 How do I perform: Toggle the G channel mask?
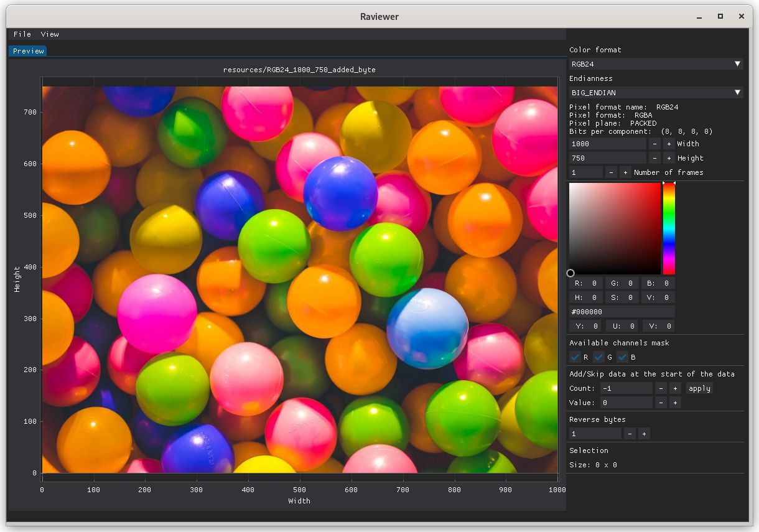pyautogui.click(x=598, y=357)
